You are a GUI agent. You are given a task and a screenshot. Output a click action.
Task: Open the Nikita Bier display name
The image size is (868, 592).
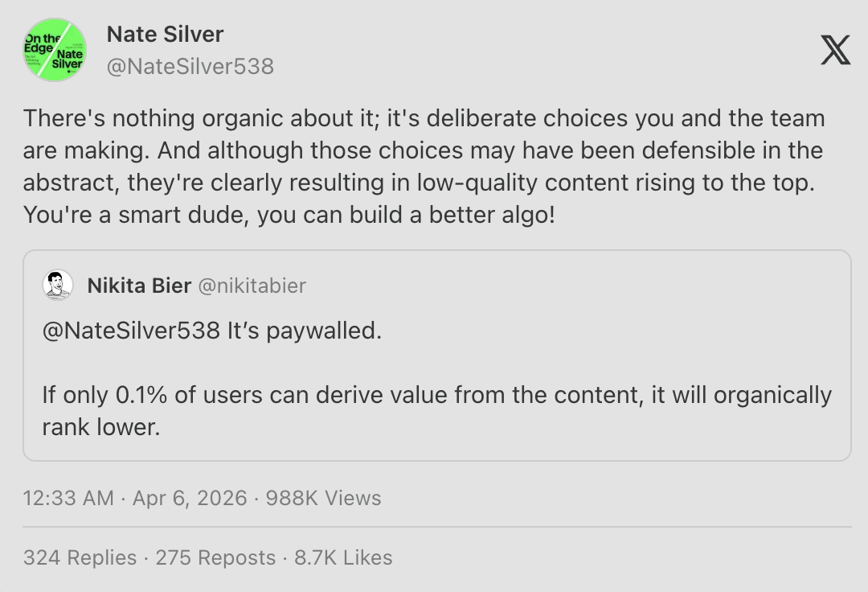pos(139,286)
